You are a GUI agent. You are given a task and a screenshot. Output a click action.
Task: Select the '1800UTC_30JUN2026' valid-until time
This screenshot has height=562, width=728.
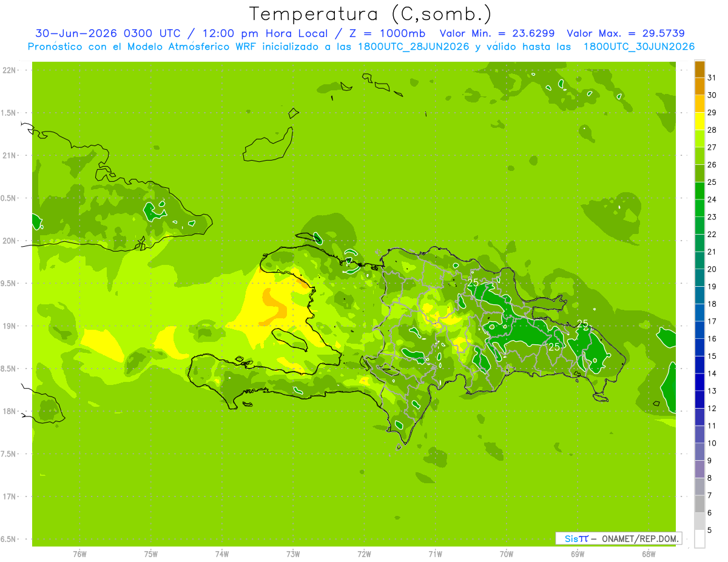pyautogui.click(x=639, y=47)
